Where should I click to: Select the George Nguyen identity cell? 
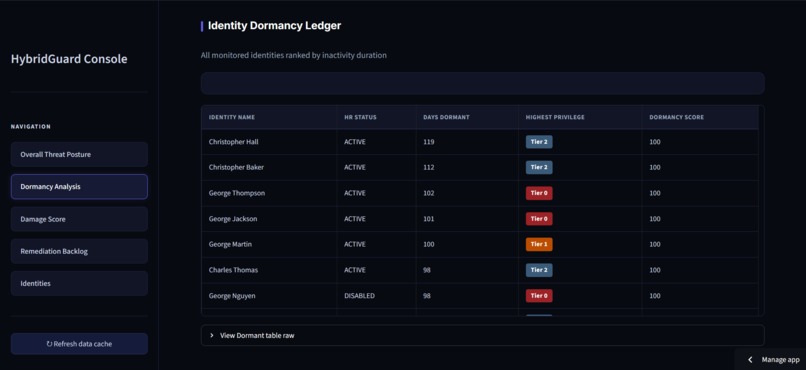[x=269, y=296]
